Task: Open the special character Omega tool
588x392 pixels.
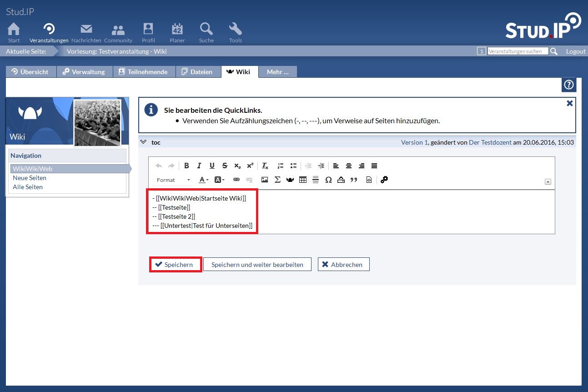Action: coord(328,180)
